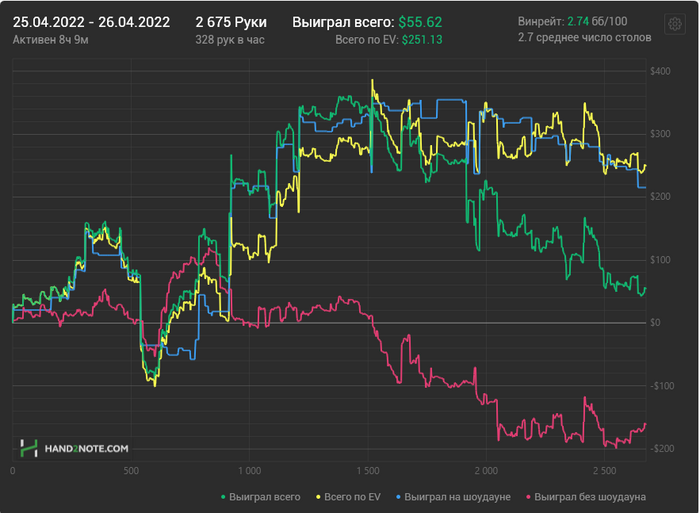Click the $400 y-axis label

click(660, 71)
